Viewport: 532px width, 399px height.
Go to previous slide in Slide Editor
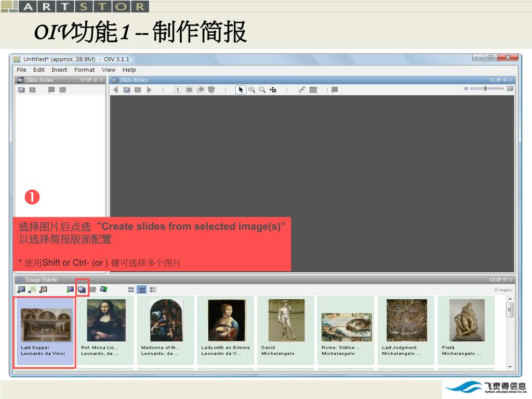[116, 89]
